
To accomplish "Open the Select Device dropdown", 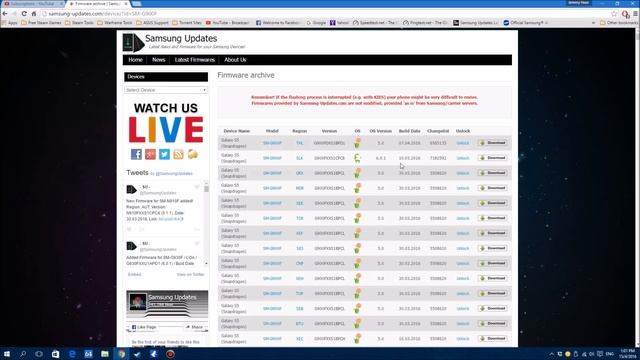I will click(166, 90).
